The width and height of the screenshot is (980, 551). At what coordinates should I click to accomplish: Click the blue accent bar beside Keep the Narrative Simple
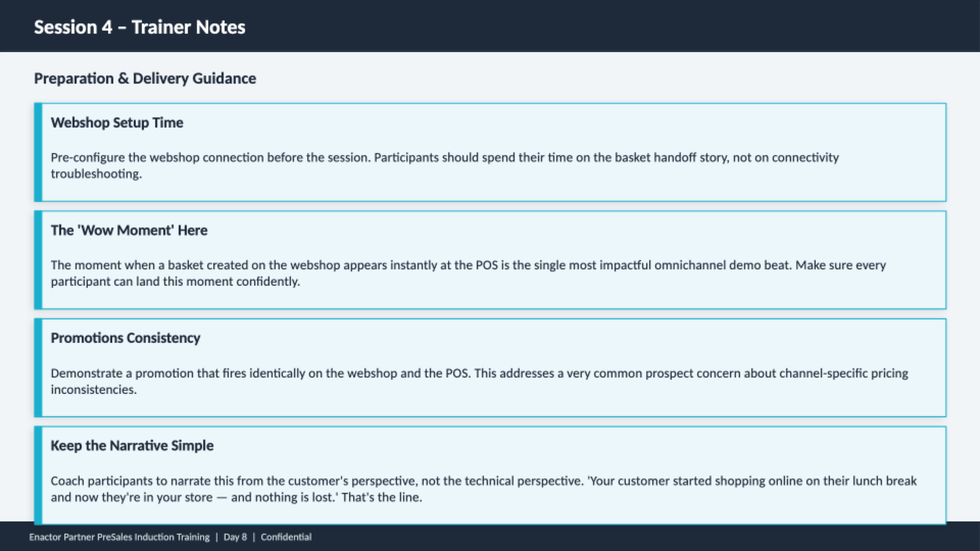(x=38, y=475)
